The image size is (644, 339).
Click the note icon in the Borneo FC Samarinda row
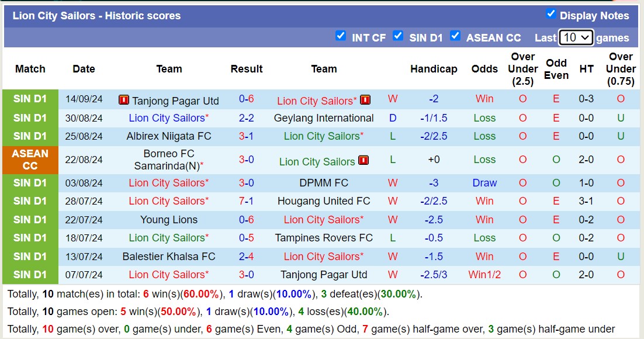363,160
